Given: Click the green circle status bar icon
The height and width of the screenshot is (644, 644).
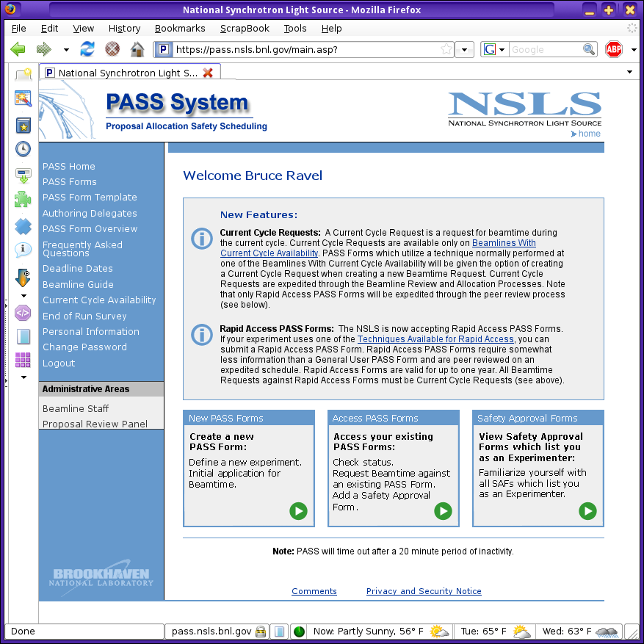Looking at the screenshot, I should point(299,632).
